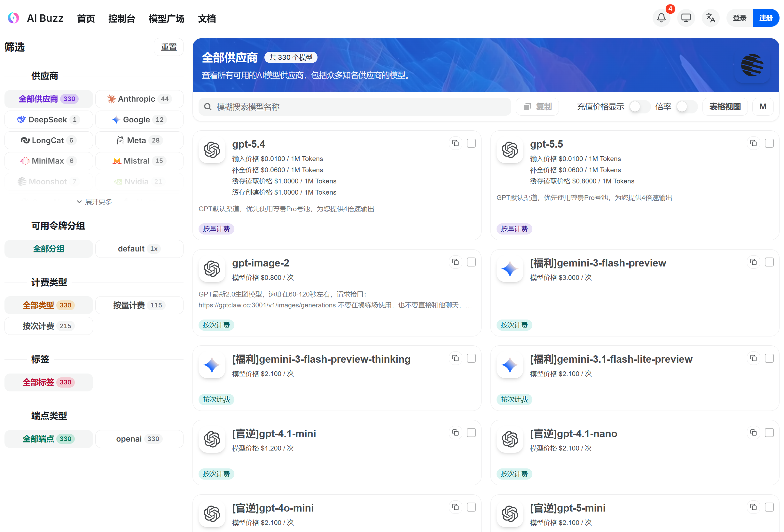This screenshot has width=784, height=532.
Task: Filter by DeepSeek supplier
Action: [x=49, y=120]
